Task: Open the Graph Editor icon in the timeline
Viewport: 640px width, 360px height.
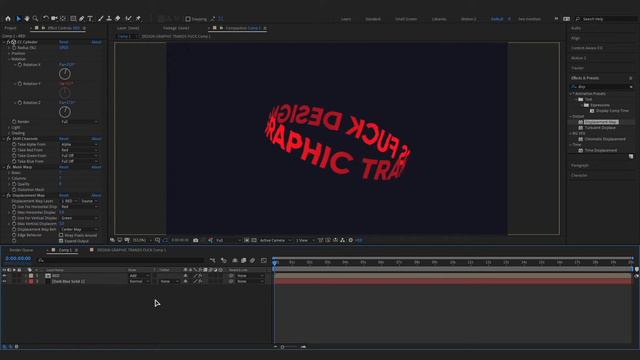Action: click(264, 260)
